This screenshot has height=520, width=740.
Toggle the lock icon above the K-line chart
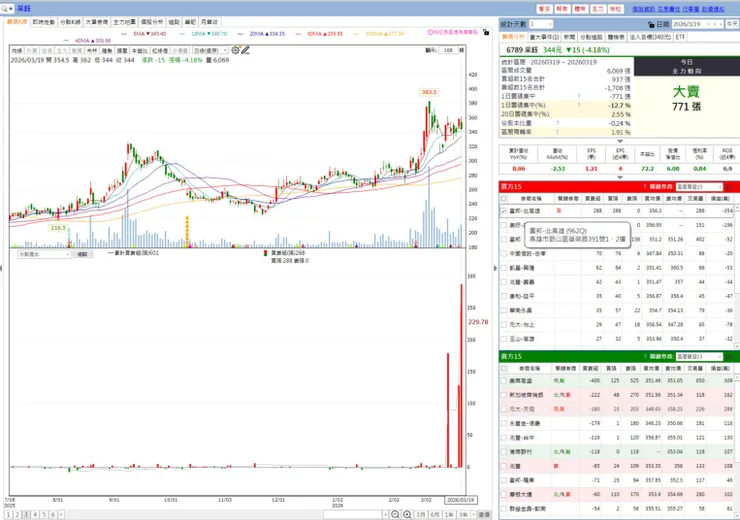486,32
